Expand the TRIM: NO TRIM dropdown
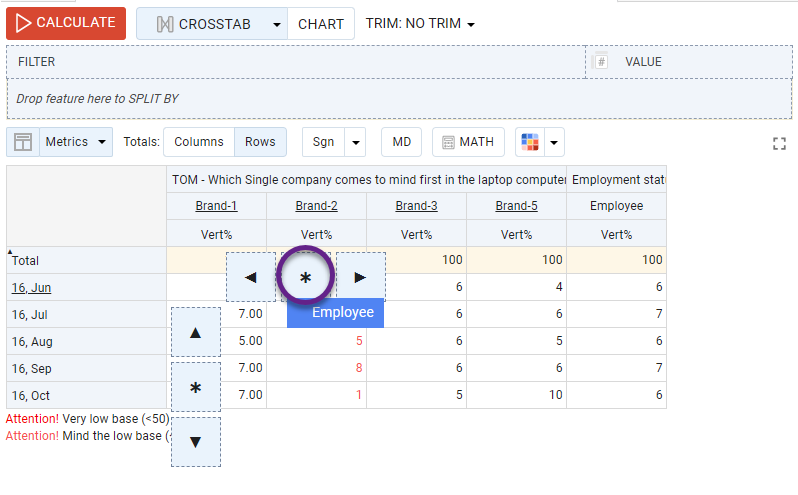This screenshot has width=798, height=495. pyautogui.click(x=420, y=24)
